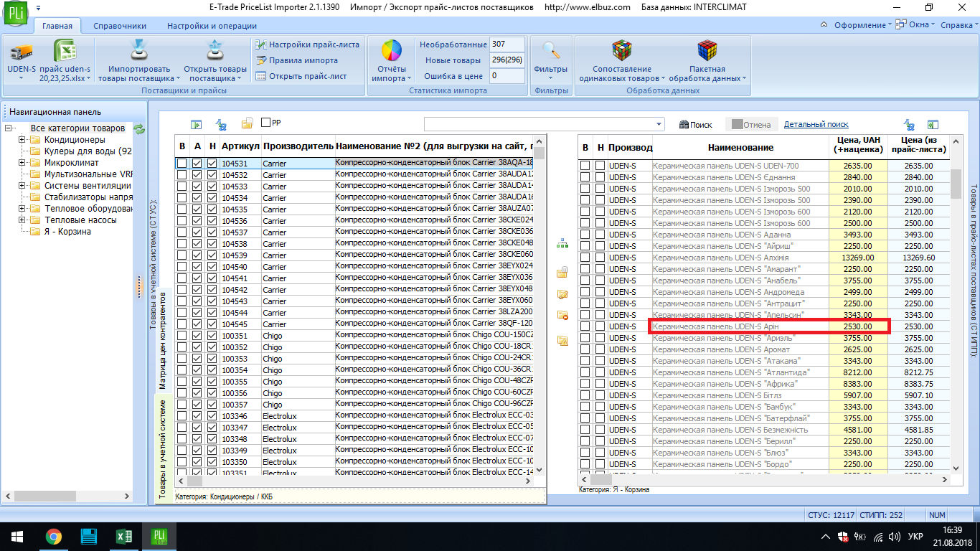Click the right table vertical scrollbar thumb
The height and width of the screenshot is (551, 980).
tap(956, 184)
